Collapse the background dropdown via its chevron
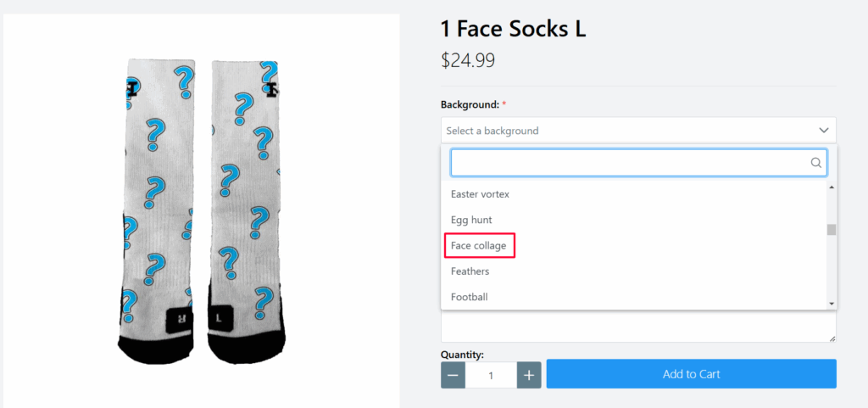Screen dimensions: 868x408 click(x=823, y=131)
